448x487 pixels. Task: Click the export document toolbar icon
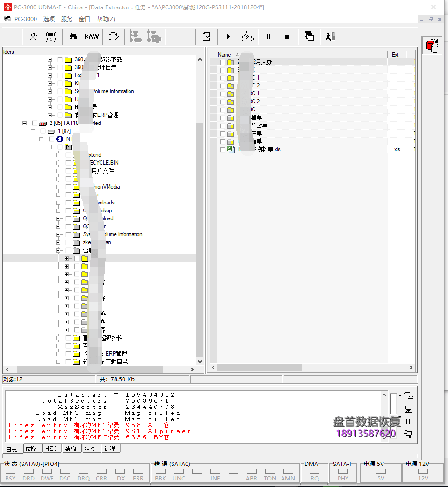point(207,36)
